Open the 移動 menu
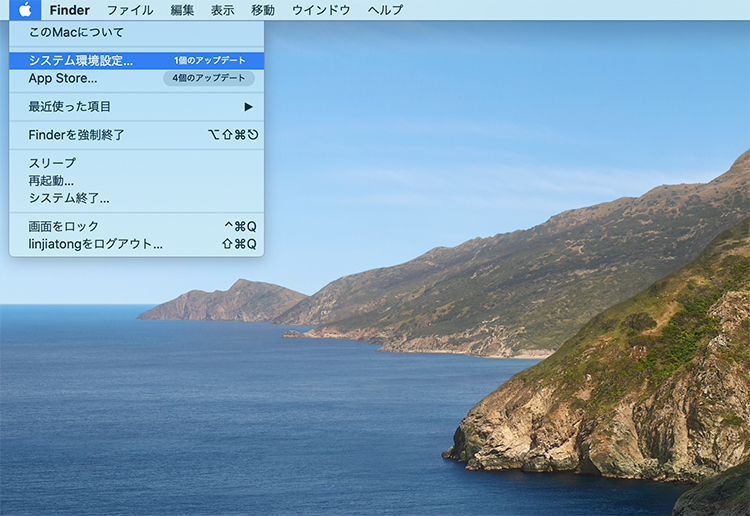 point(263,10)
